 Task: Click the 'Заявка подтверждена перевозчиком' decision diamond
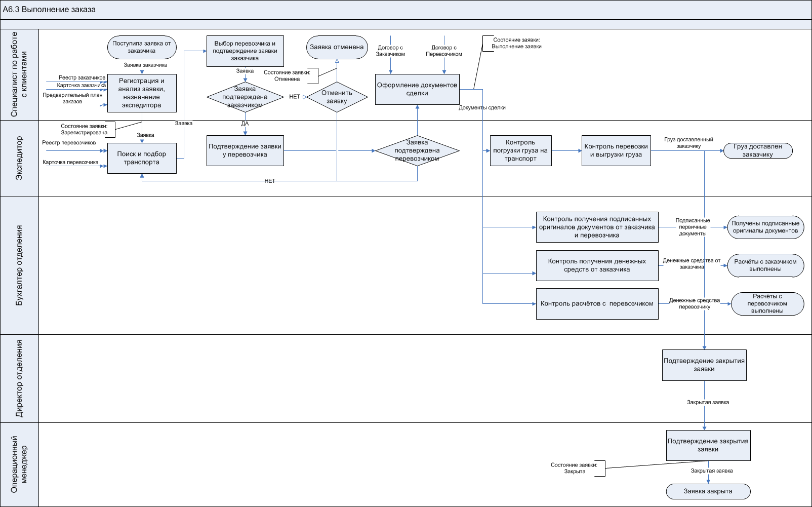pos(417,150)
